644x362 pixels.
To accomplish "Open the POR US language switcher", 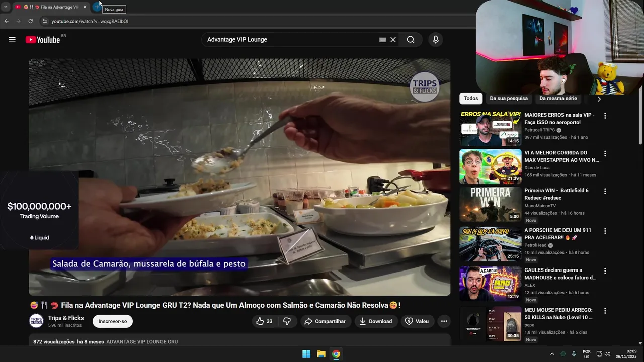I will point(586,354).
